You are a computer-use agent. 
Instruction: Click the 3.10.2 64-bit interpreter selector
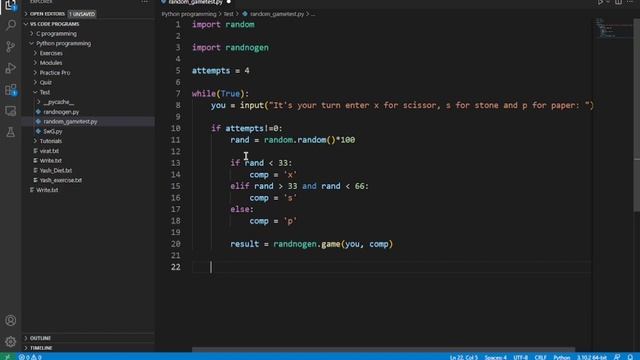tap(592, 357)
